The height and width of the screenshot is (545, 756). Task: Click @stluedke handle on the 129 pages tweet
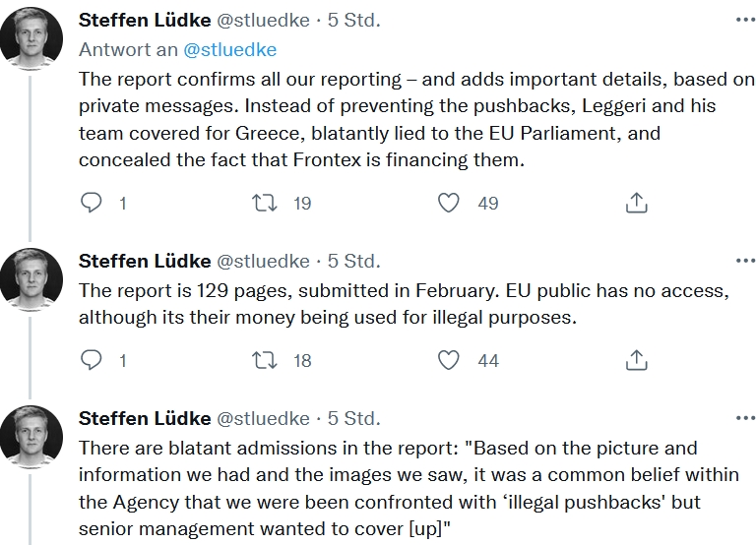click(262, 261)
